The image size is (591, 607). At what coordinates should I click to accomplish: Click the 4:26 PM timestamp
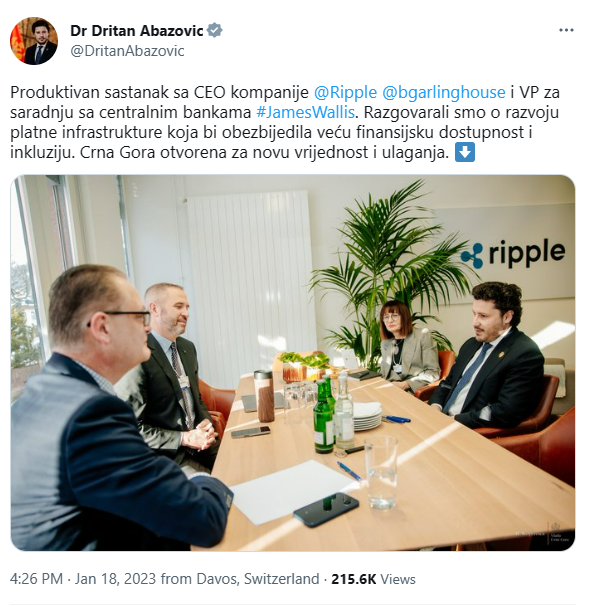pos(36,579)
